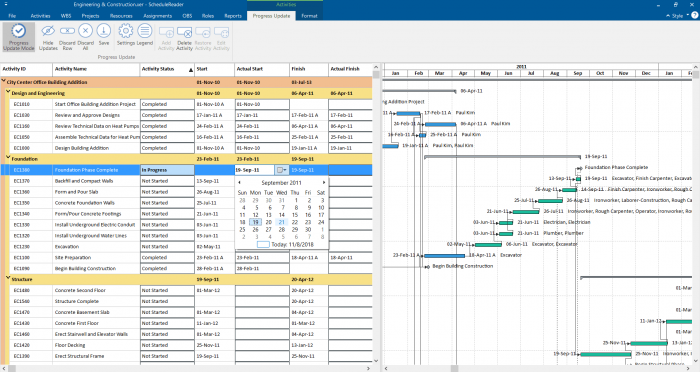Click the Sep month in timeline header
The width and height of the screenshot is (700, 372).
pos(577,73)
